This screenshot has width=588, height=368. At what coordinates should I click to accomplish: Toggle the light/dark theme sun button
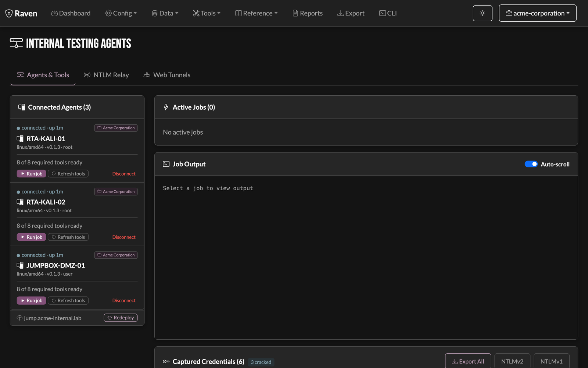tap(482, 13)
